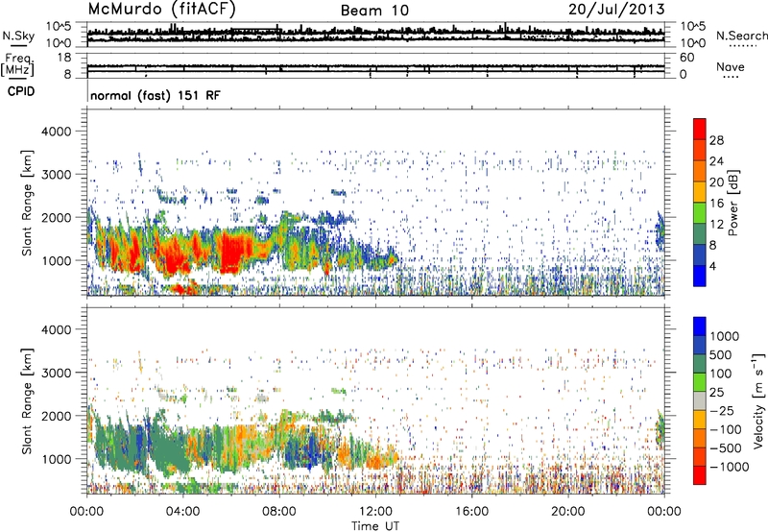The width and height of the screenshot is (768, 532).
Task: Click the 'Power [dB]' colorbar title
Action: coord(733,203)
